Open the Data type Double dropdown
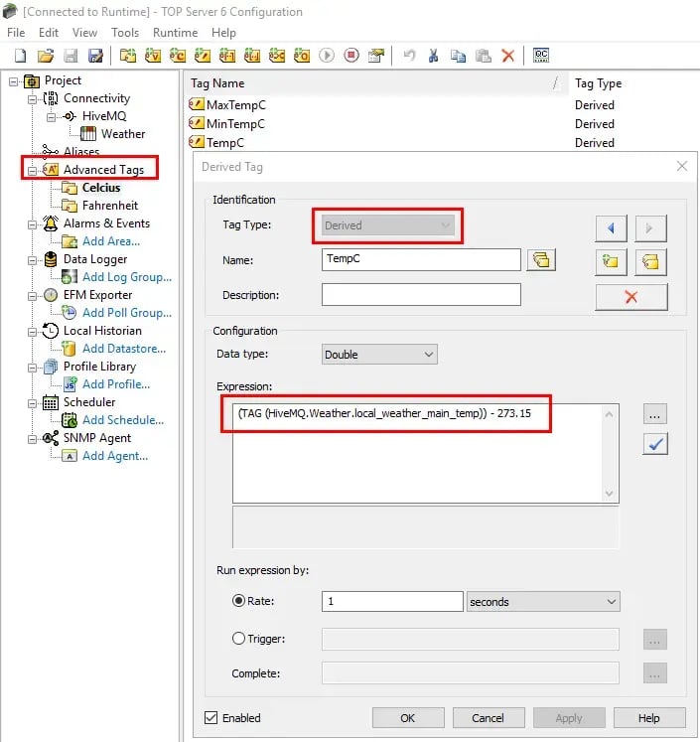Image resolution: width=700 pixels, height=742 pixels. pos(379,354)
